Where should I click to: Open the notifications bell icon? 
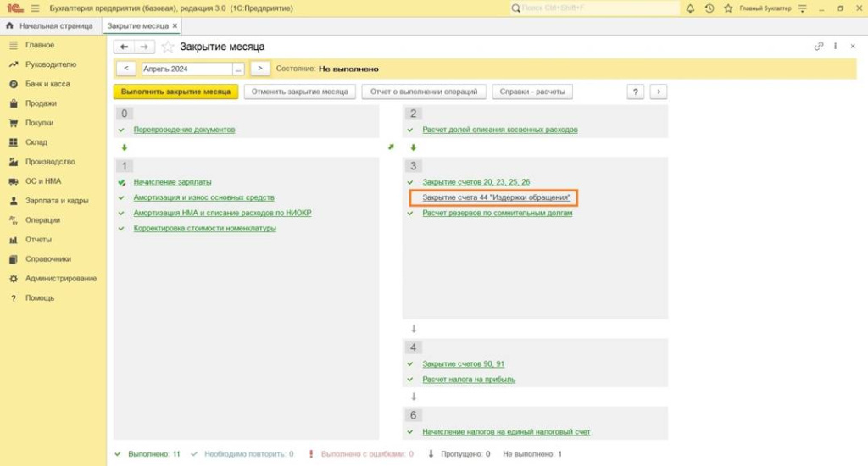(x=690, y=8)
